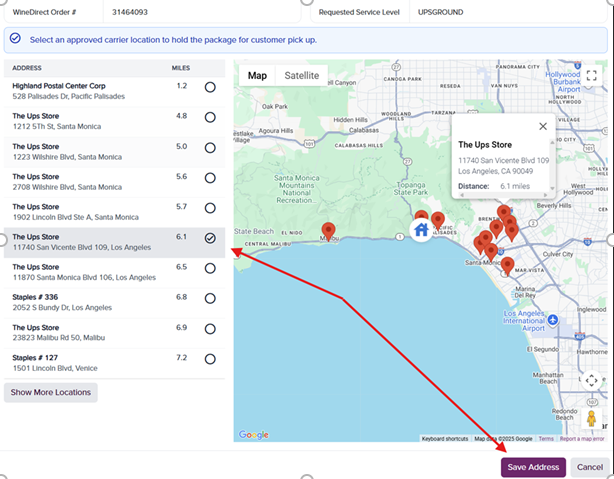
Task: Click Topanga State Park map label
Action: (x=410, y=188)
